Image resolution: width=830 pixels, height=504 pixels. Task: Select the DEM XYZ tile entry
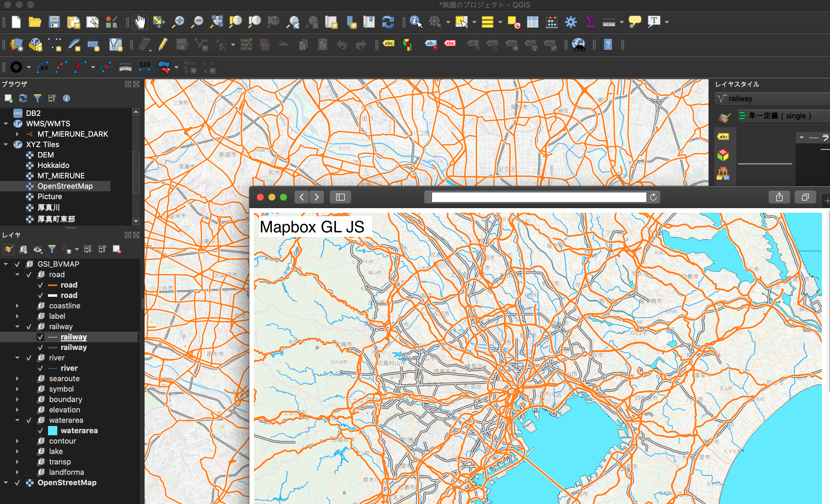click(45, 155)
